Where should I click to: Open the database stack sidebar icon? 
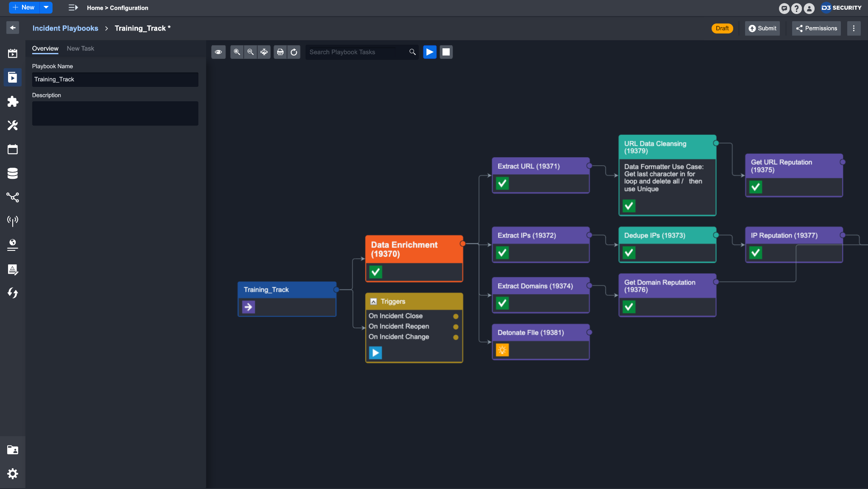point(13,173)
